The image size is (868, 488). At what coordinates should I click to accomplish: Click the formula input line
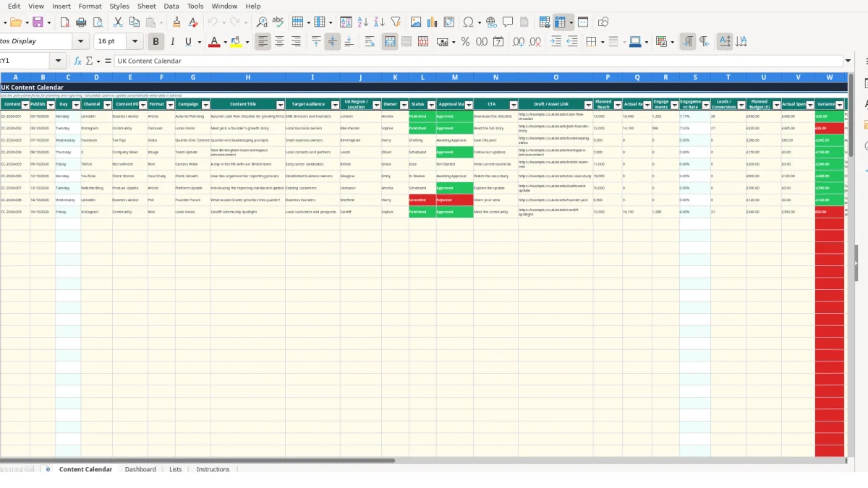click(x=477, y=61)
